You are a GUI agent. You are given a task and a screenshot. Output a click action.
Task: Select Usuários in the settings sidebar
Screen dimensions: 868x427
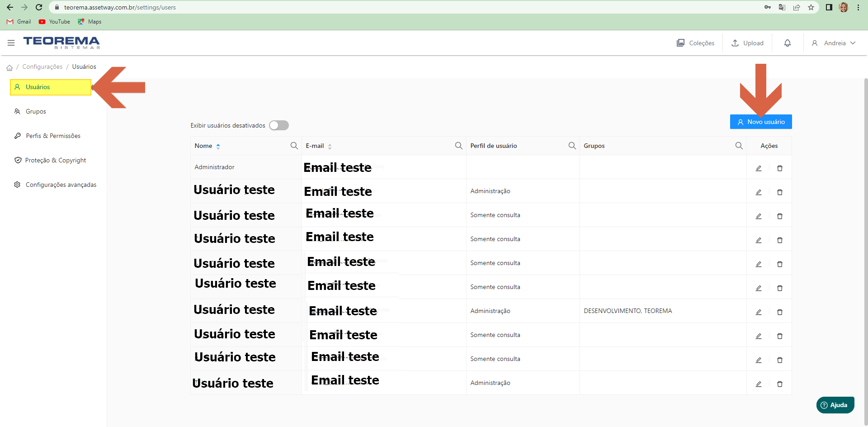tap(51, 87)
